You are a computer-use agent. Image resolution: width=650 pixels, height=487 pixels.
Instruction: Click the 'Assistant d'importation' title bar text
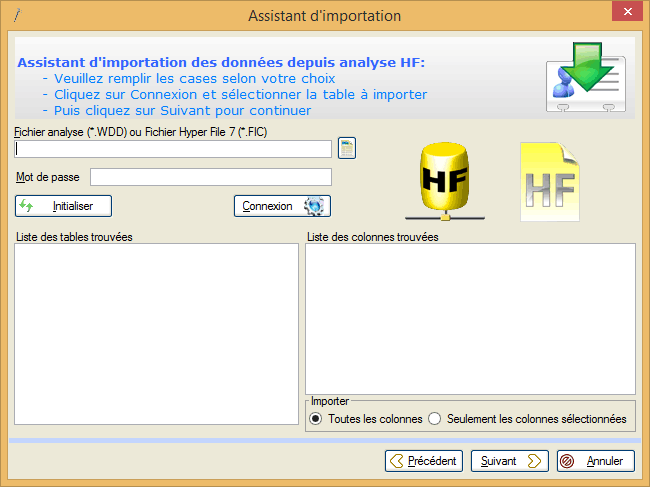tap(324, 16)
